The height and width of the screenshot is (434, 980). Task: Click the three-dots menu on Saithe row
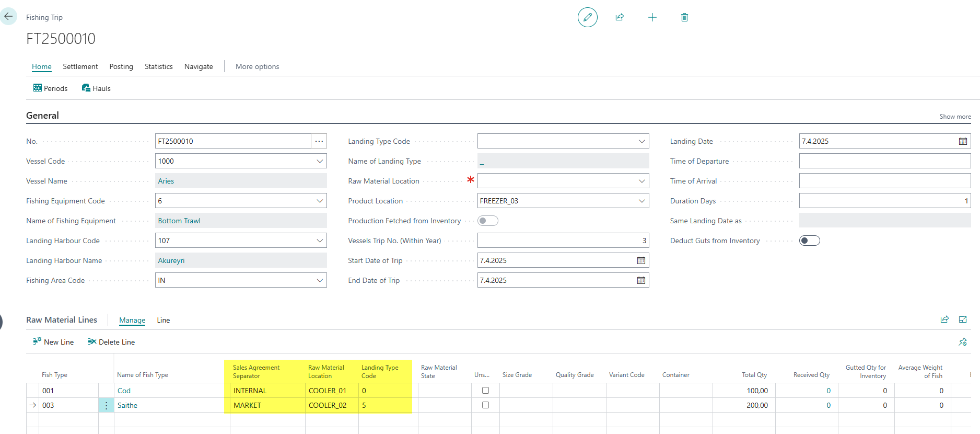pyautogui.click(x=106, y=405)
